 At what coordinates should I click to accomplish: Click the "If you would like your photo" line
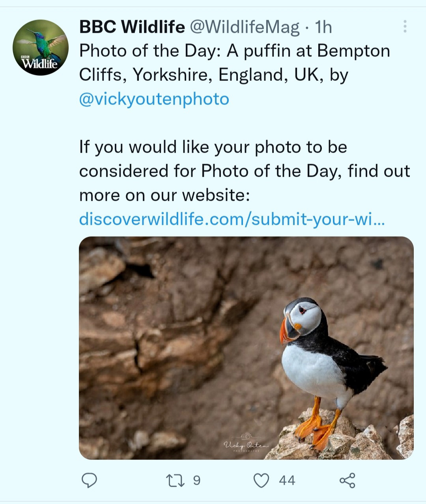point(213,147)
